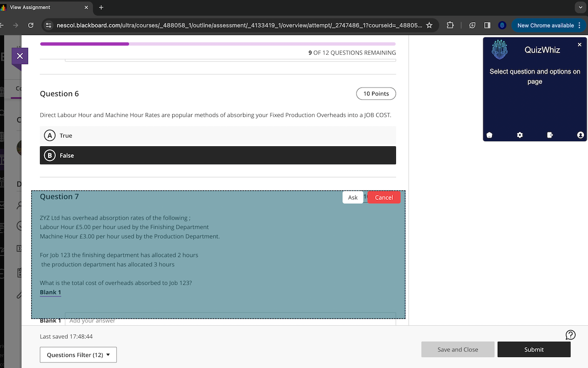Open the QuizWhiz home icon
This screenshot has height=368, width=588.
pyautogui.click(x=489, y=135)
